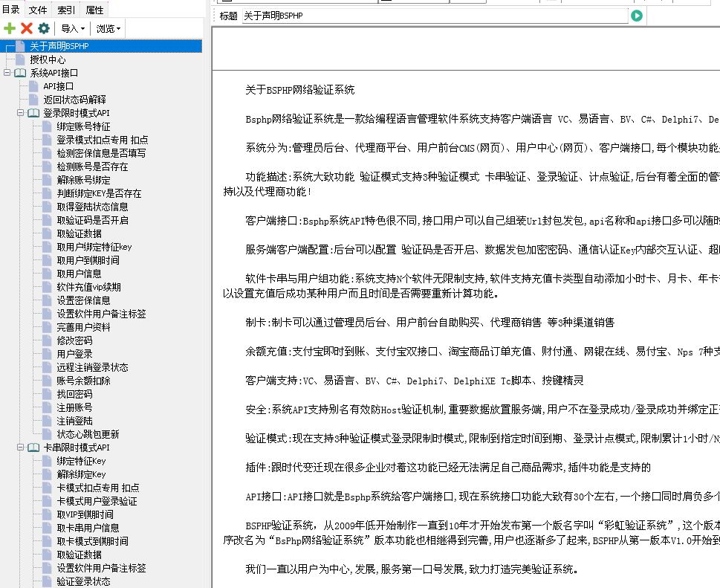Viewport: 720px width, 588px height.
Task: Select 判断绑定KEY是否存在 item
Action: 99,193
